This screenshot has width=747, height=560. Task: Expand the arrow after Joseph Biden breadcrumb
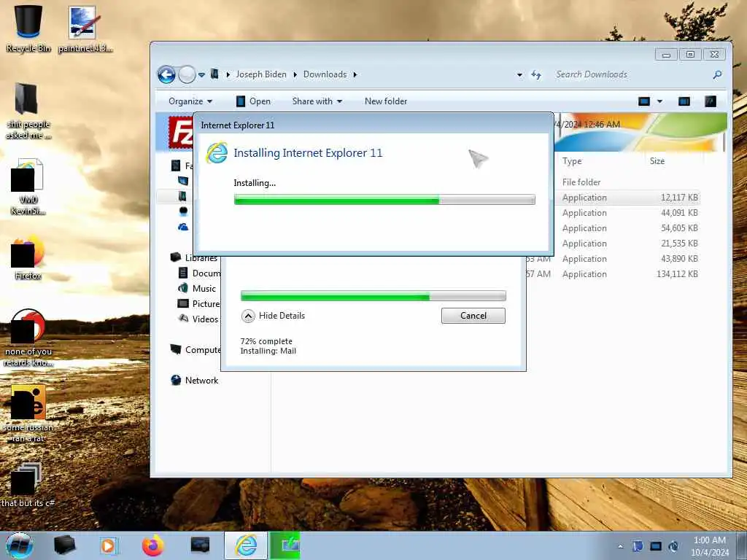(x=295, y=75)
